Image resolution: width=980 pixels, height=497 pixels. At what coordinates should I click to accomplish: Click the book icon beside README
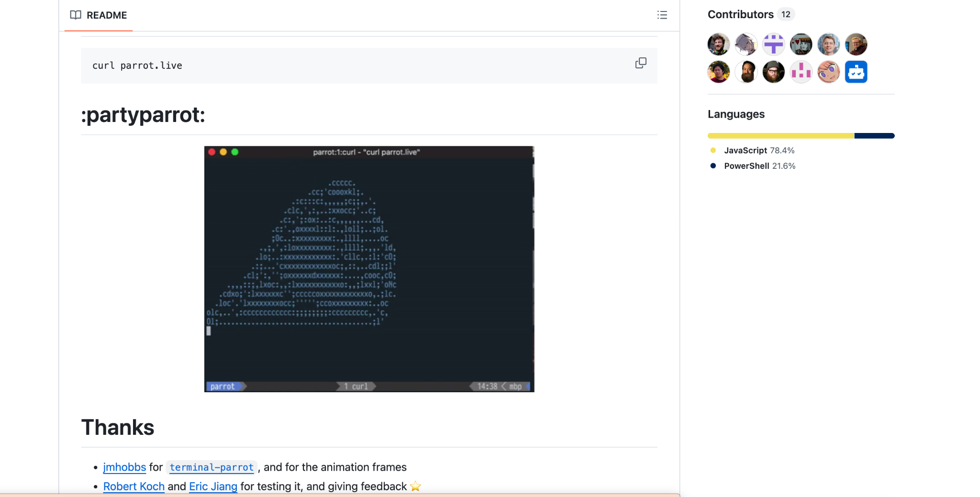click(x=76, y=15)
